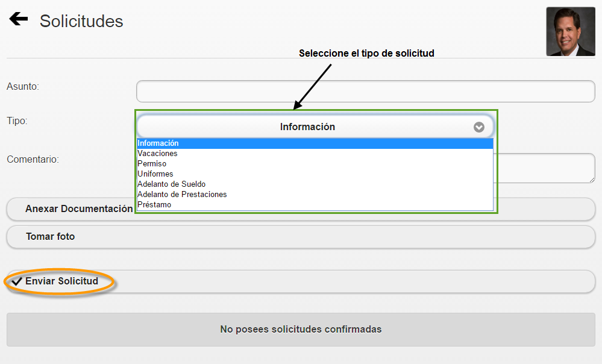This screenshot has width=602, height=364.
Task: Click the back arrow to leave Solicitudes
Action: pos(18,18)
